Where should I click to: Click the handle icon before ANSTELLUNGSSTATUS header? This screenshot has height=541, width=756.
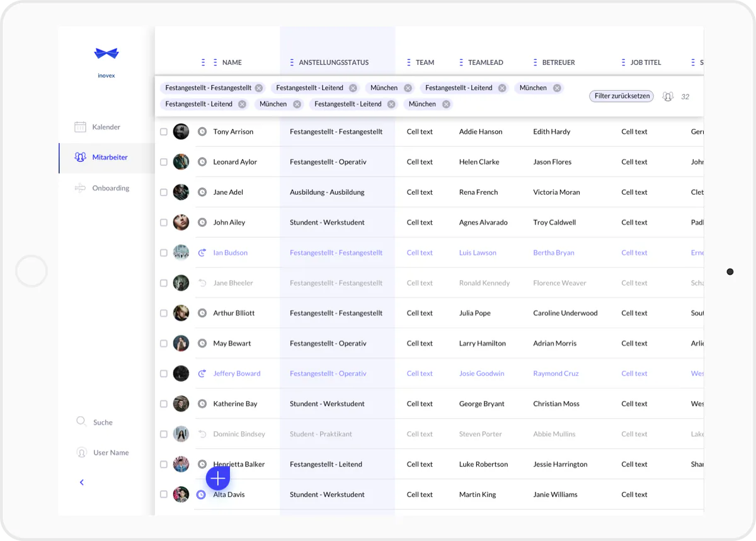(292, 62)
